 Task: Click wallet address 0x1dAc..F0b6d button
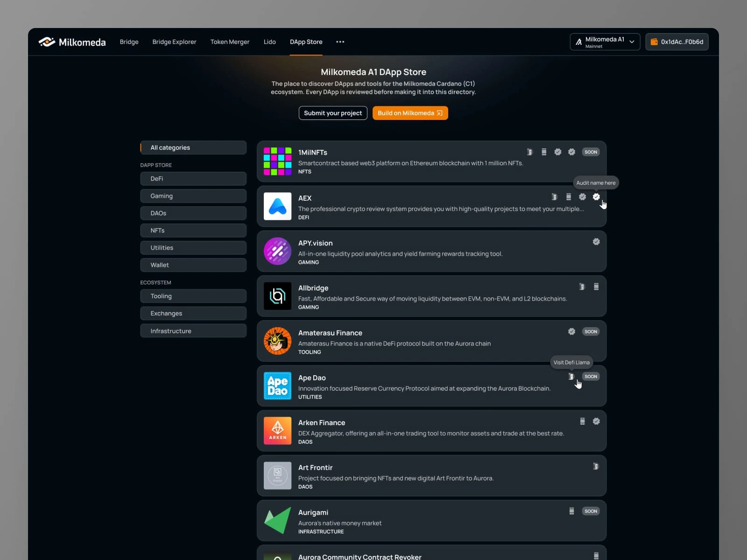(x=677, y=42)
